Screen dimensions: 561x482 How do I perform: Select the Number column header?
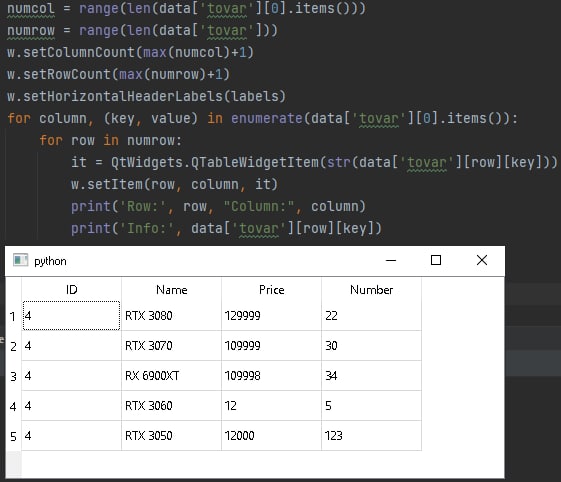[371, 289]
